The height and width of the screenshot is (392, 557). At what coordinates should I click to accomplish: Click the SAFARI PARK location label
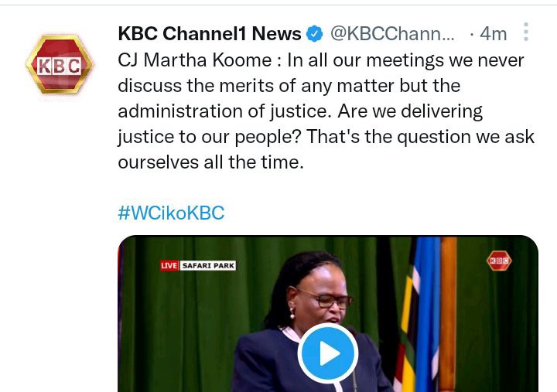208,266
